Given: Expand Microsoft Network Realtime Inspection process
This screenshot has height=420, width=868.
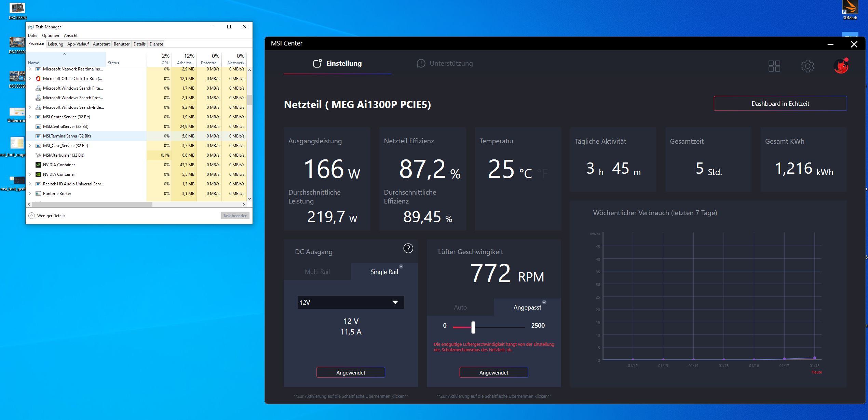Looking at the screenshot, I should 30,69.
